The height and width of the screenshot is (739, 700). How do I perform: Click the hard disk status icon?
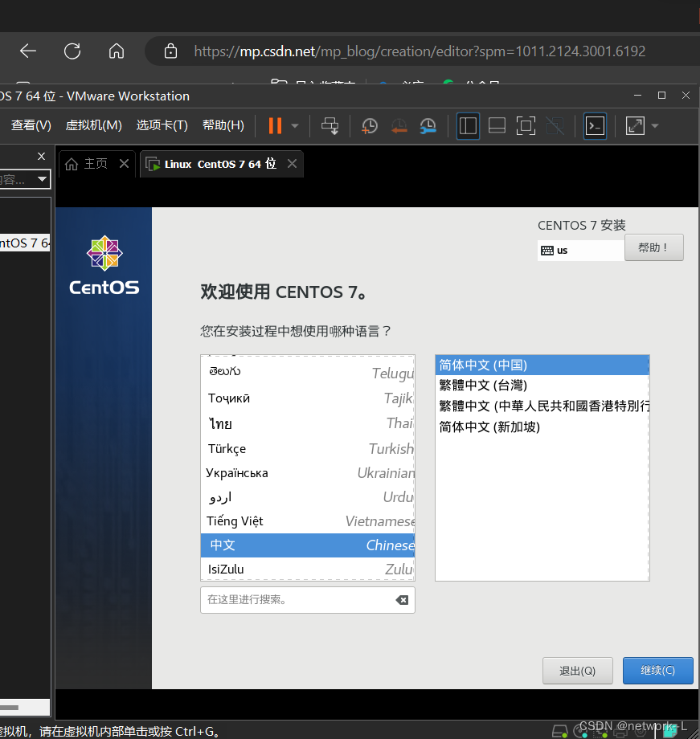point(560,732)
